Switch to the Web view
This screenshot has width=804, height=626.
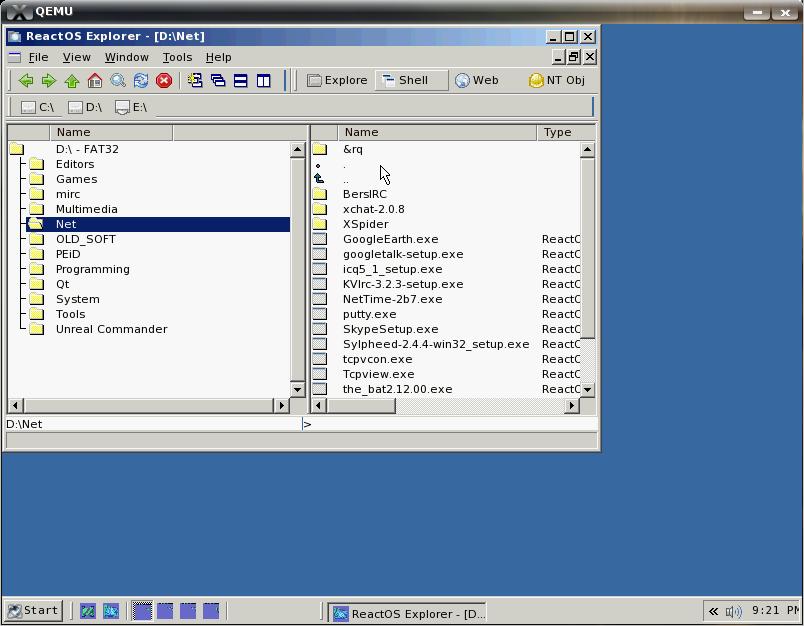477,81
